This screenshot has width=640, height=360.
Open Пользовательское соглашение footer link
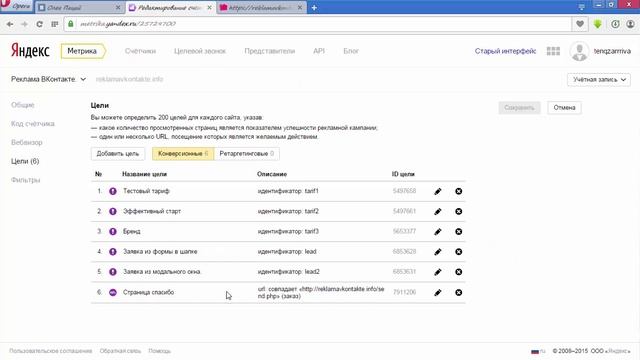51,351
